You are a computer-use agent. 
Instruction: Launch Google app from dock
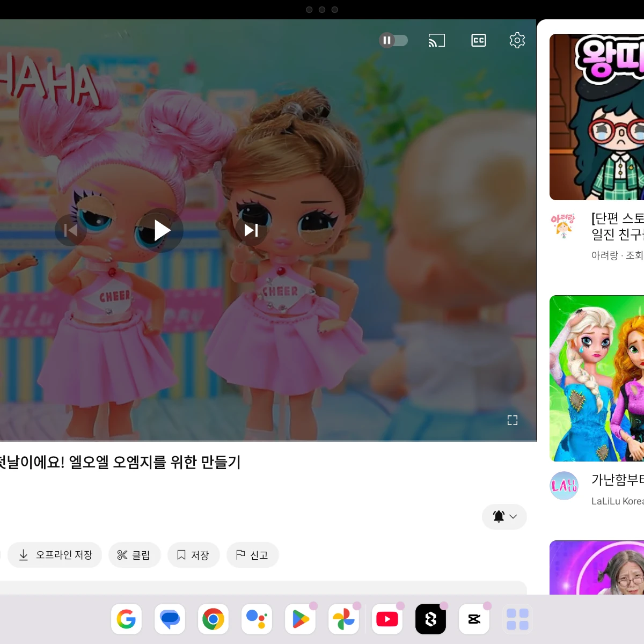click(x=126, y=619)
